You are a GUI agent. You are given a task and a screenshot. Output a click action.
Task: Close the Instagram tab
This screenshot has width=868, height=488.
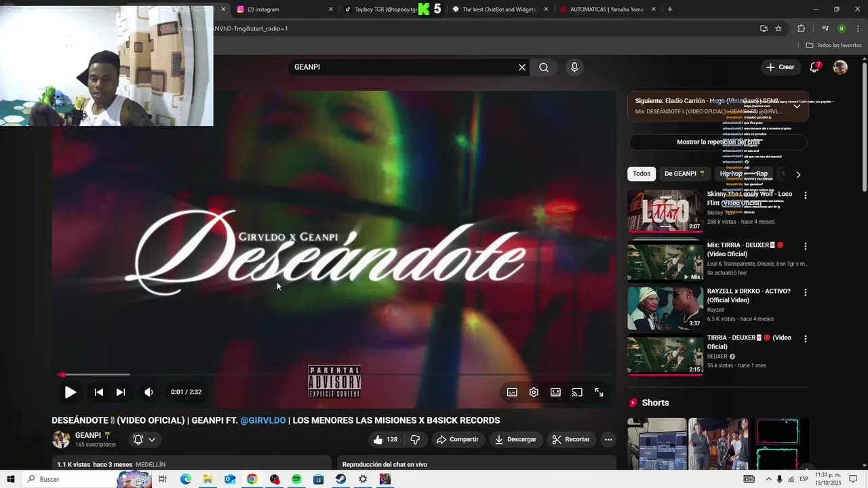click(331, 9)
